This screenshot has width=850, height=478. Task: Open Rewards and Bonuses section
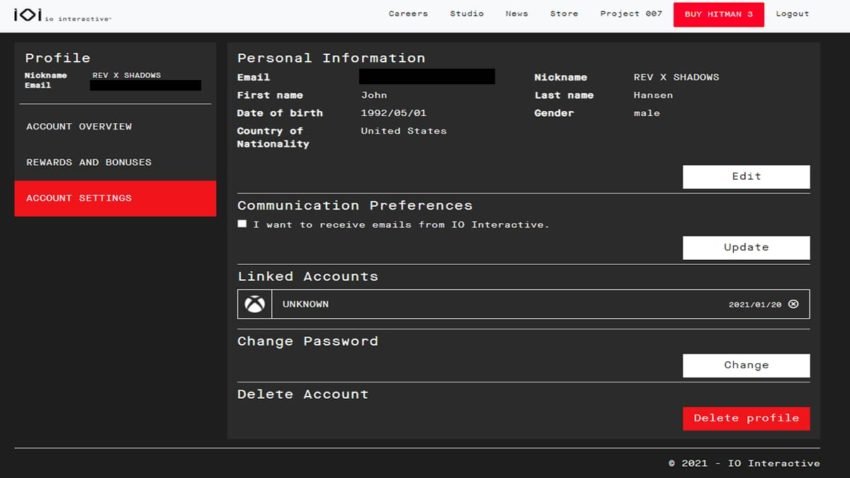tap(115, 162)
